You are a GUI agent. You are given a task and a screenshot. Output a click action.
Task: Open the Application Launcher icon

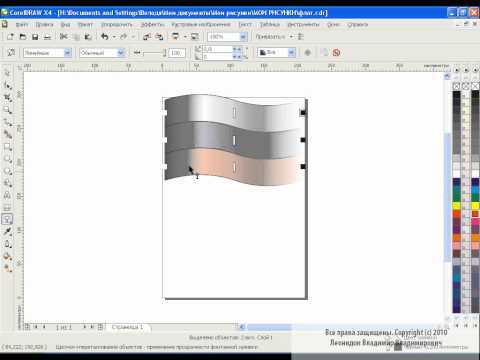click(x=175, y=37)
